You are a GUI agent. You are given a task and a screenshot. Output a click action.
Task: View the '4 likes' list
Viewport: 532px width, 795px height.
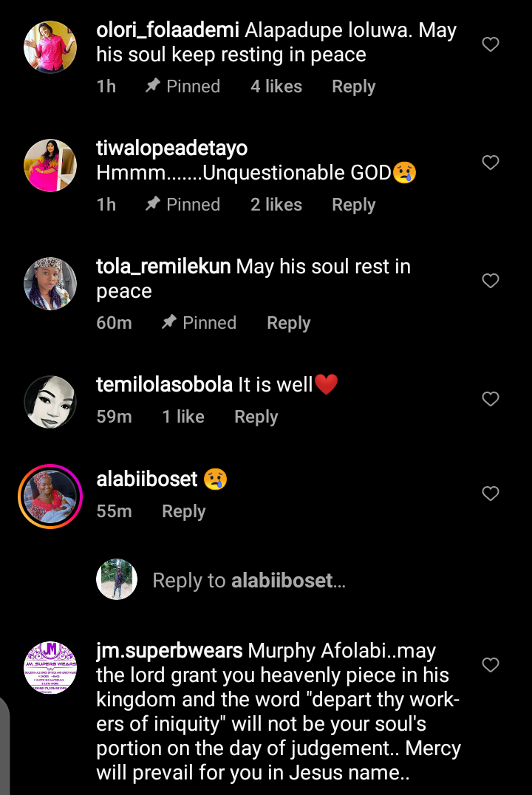[276, 86]
